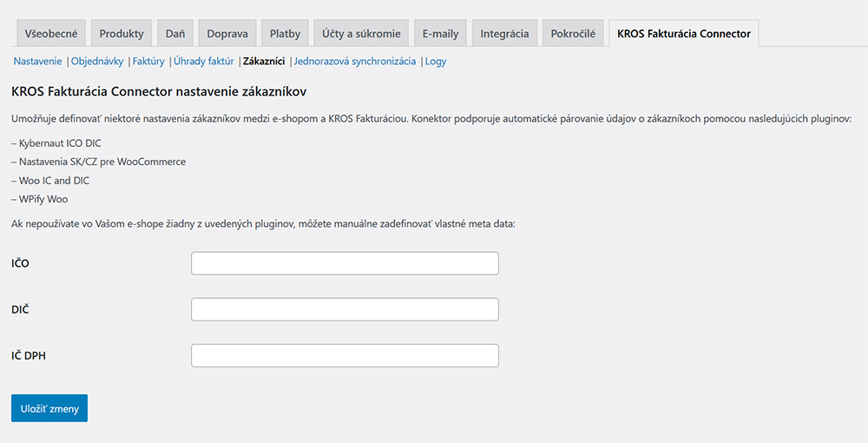Select the Pokročilé tab

click(573, 33)
